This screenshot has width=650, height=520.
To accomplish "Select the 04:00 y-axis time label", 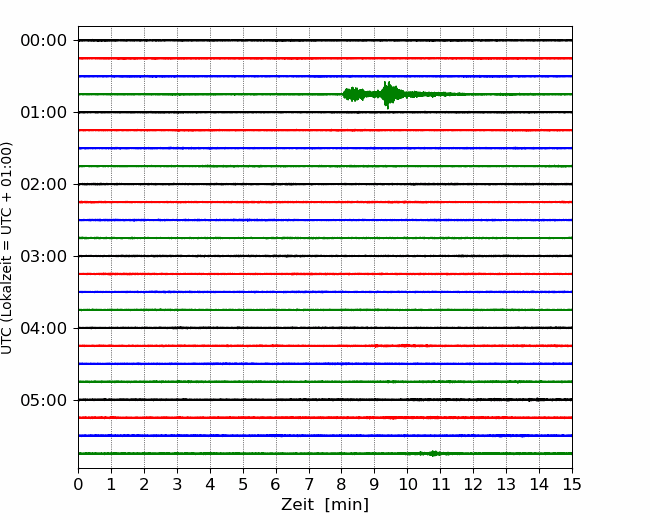I will coord(44,328).
